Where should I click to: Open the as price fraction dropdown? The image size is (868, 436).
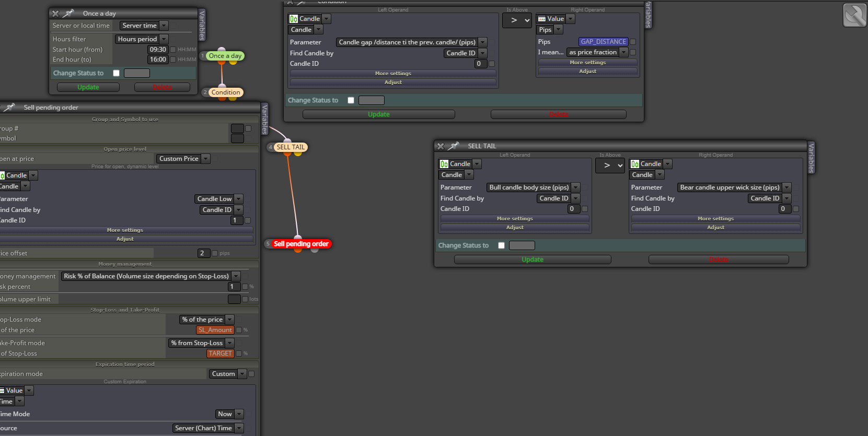point(597,52)
